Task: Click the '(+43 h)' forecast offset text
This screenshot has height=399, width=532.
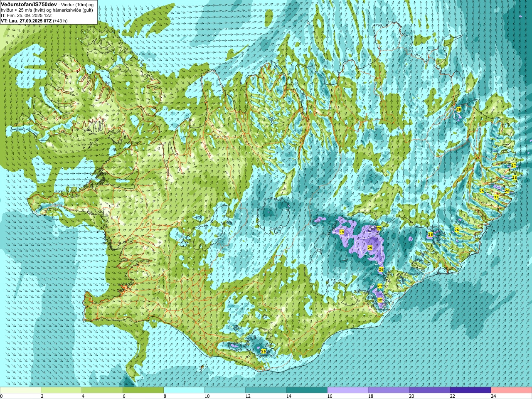Action: (x=60, y=20)
